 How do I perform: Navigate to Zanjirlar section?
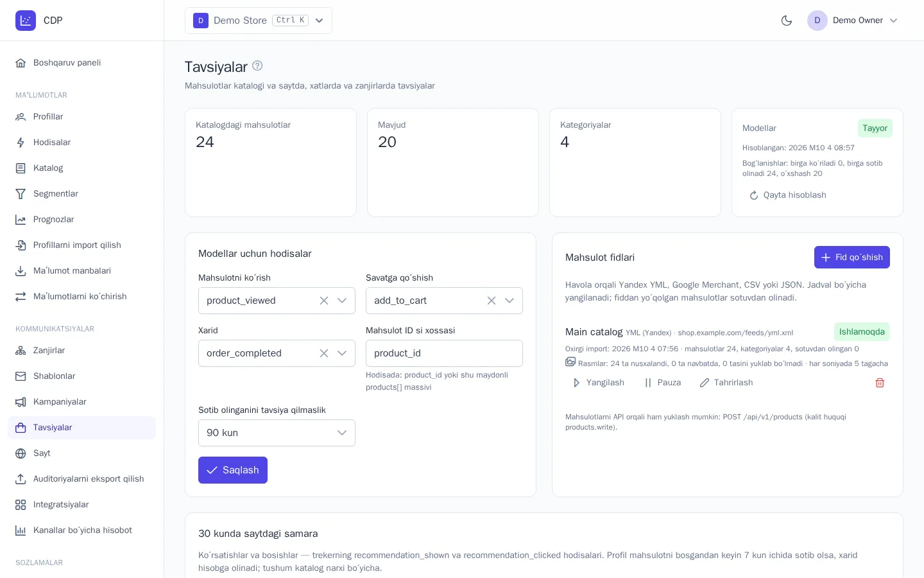point(81,351)
